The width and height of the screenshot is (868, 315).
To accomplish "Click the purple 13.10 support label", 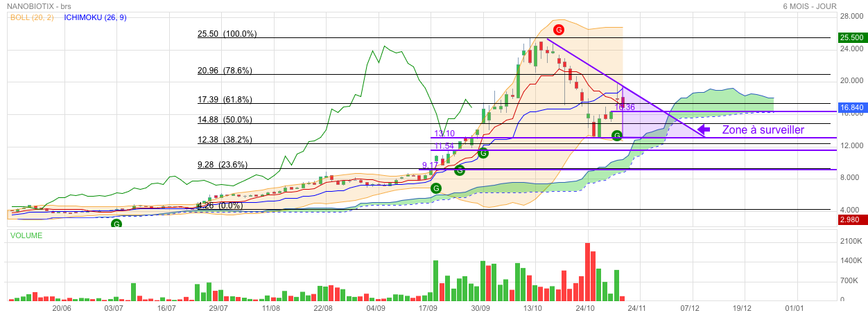I will point(444,134).
